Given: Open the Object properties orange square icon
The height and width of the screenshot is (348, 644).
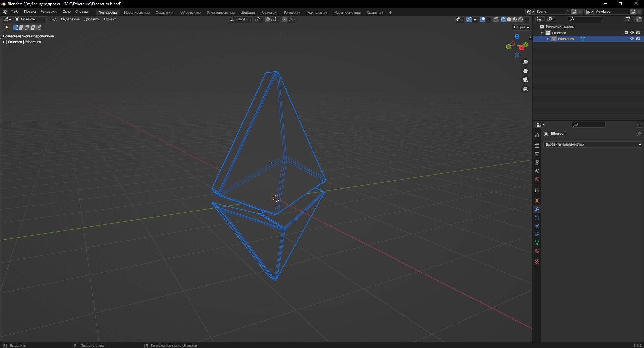Looking at the screenshot, I should [x=537, y=200].
